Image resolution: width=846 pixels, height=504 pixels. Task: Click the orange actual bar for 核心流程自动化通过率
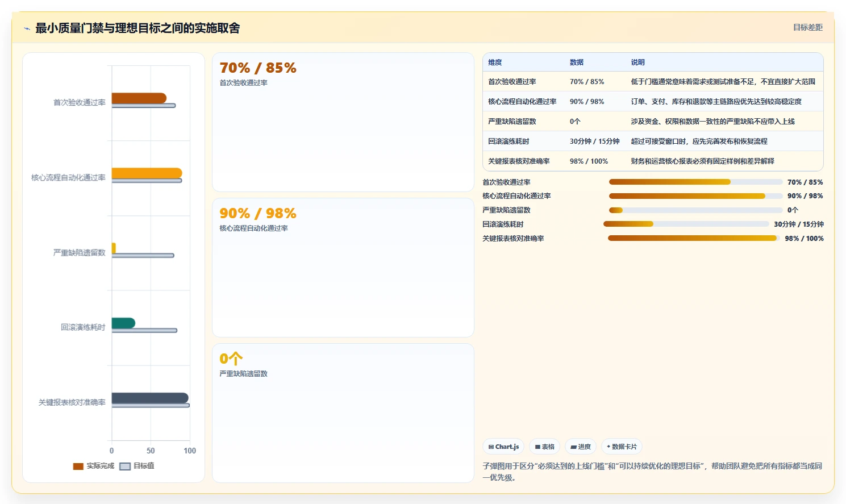point(147,173)
